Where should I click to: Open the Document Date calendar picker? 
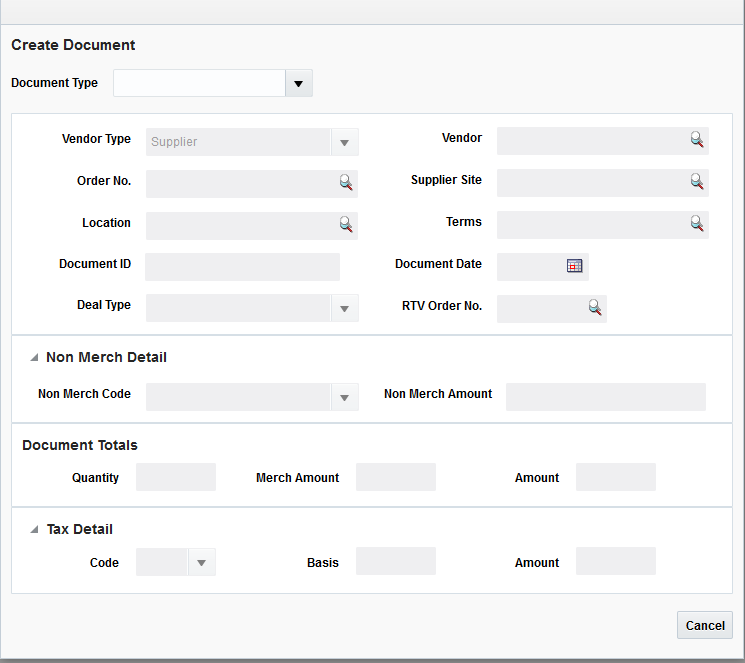click(574, 266)
